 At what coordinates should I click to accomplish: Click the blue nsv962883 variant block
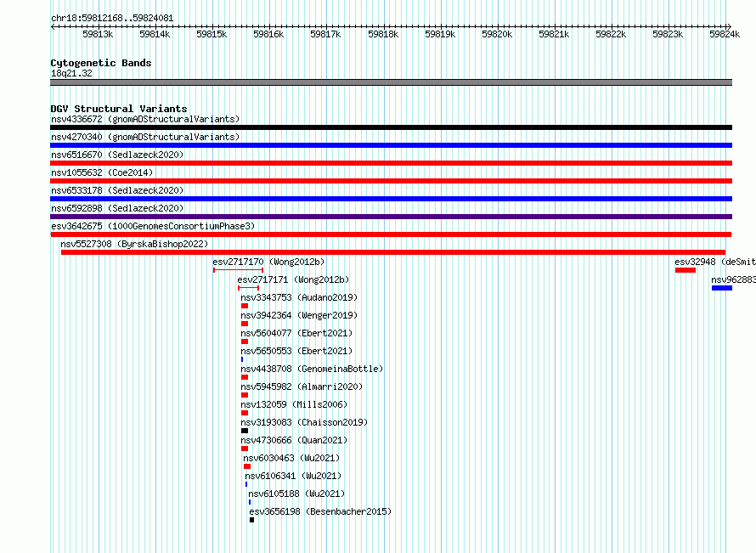point(722,288)
